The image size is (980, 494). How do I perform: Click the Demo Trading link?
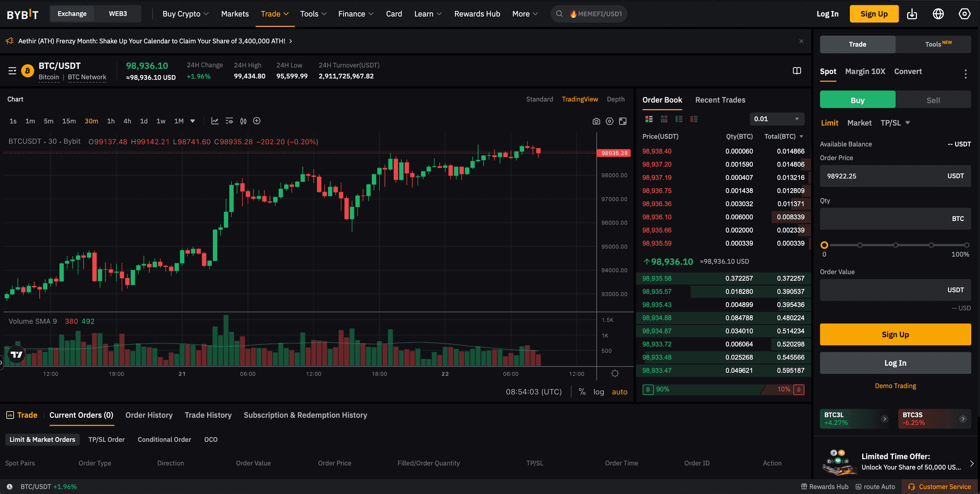point(895,386)
